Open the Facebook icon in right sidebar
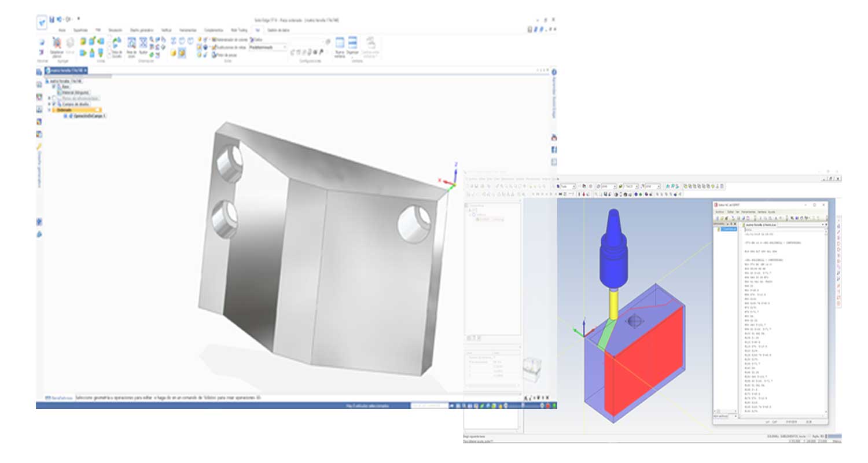The height and width of the screenshot is (463, 868). 554,149
